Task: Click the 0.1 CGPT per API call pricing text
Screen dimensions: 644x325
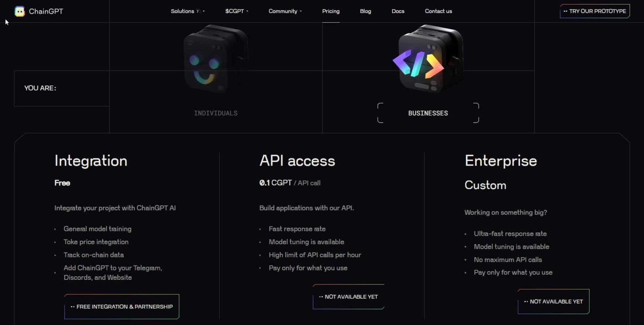Action: (289, 183)
